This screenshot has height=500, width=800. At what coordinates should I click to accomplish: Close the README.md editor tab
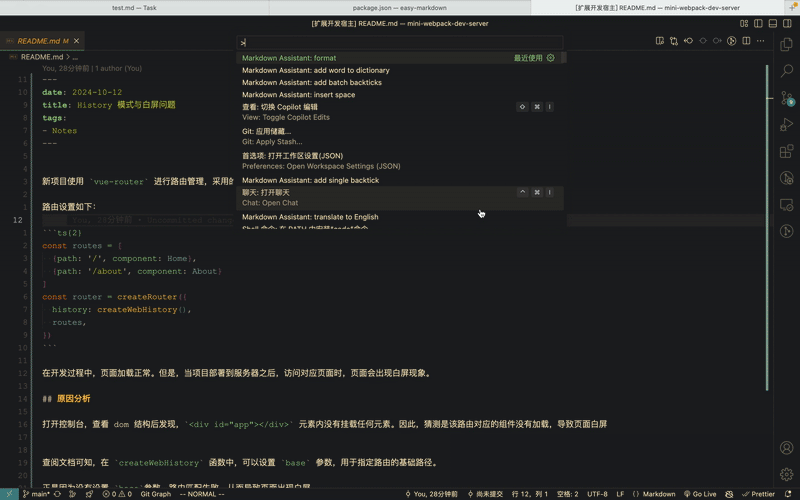click(x=77, y=41)
